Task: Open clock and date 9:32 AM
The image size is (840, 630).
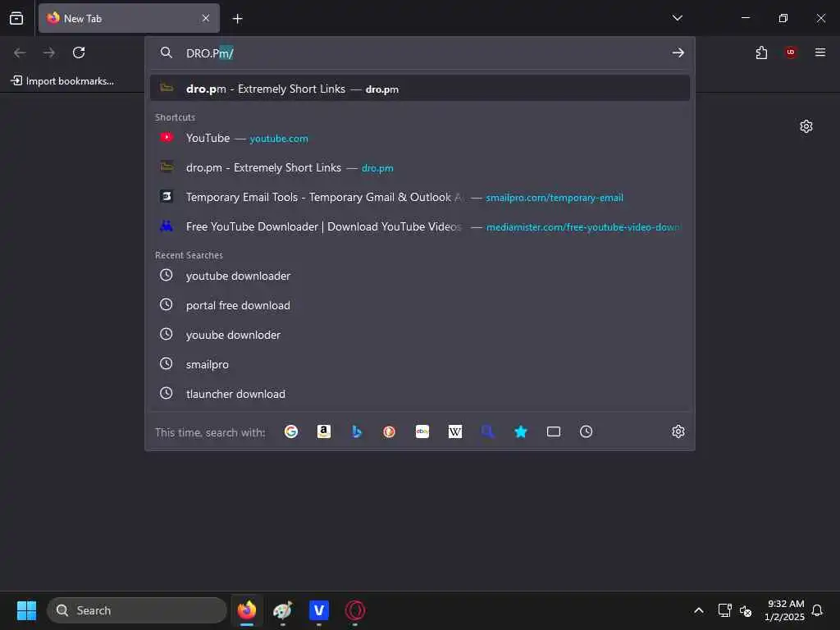Action: pyautogui.click(x=784, y=610)
